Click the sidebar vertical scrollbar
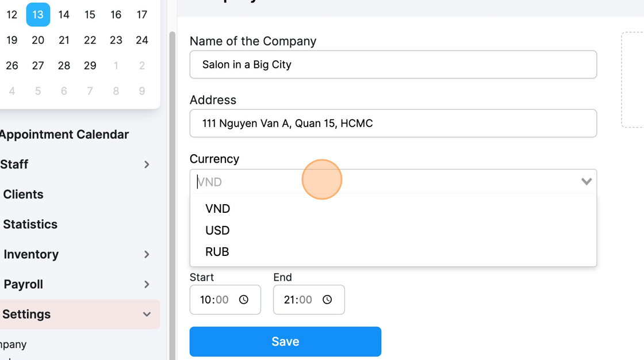This screenshot has height=360, width=644. point(172,195)
